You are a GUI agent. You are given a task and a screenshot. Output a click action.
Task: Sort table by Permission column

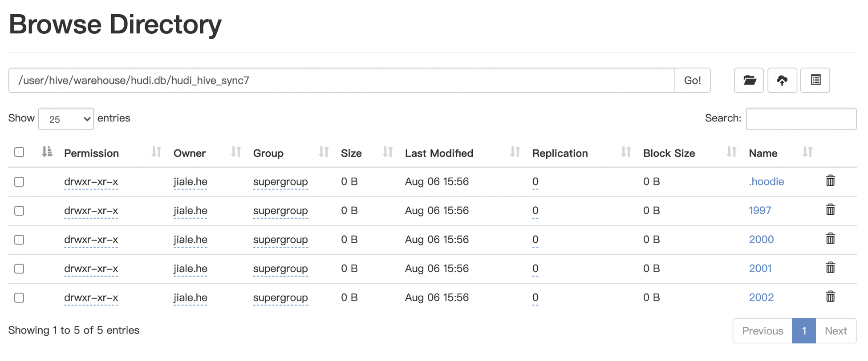pyautogui.click(x=156, y=152)
